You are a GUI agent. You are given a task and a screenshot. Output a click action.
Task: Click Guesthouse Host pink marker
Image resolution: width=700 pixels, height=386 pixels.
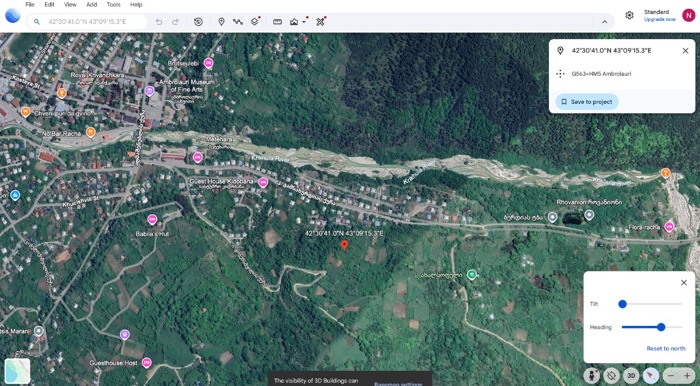pyautogui.click(x=146, y=363)
